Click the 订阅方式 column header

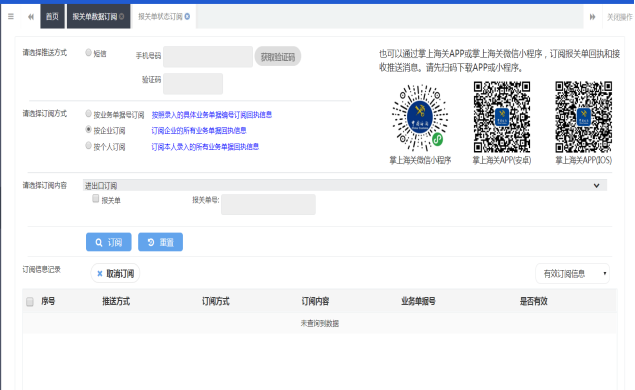[215, 301]
